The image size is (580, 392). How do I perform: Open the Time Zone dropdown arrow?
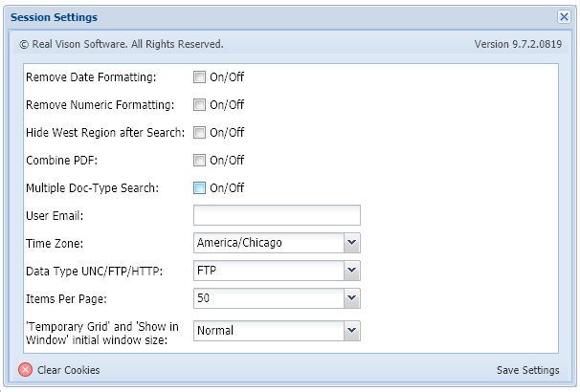(x=351, y=243)
